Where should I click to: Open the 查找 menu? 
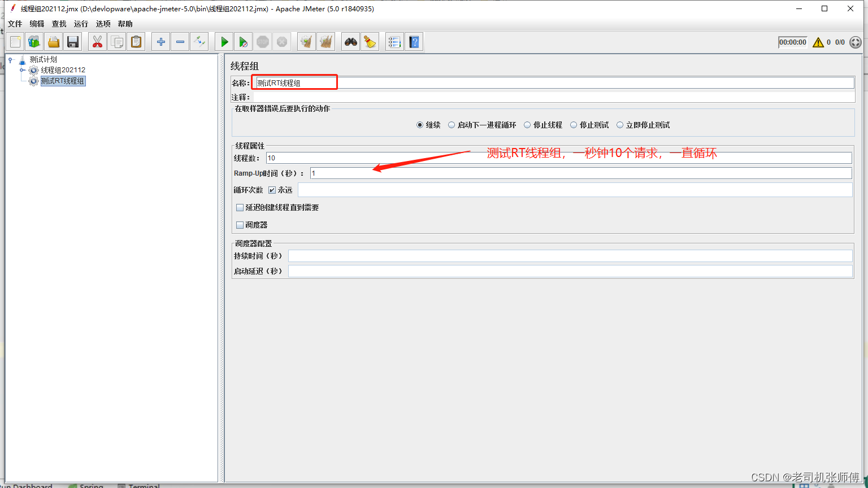[x=59, y=24]
